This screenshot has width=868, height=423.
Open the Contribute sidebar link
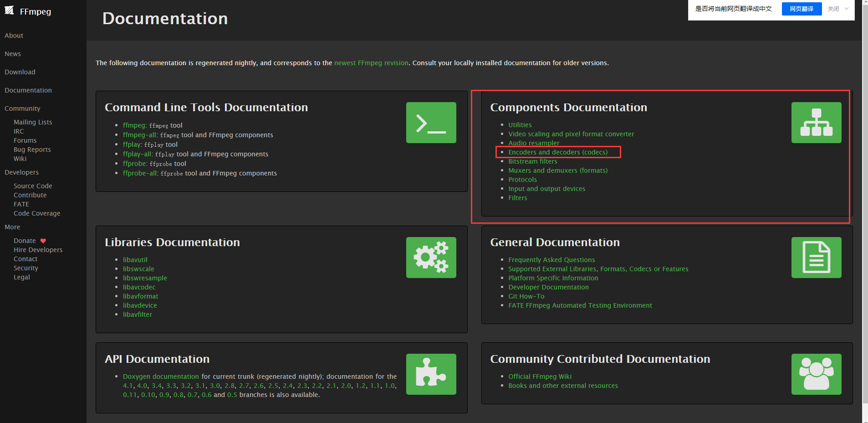pos(30,195)
